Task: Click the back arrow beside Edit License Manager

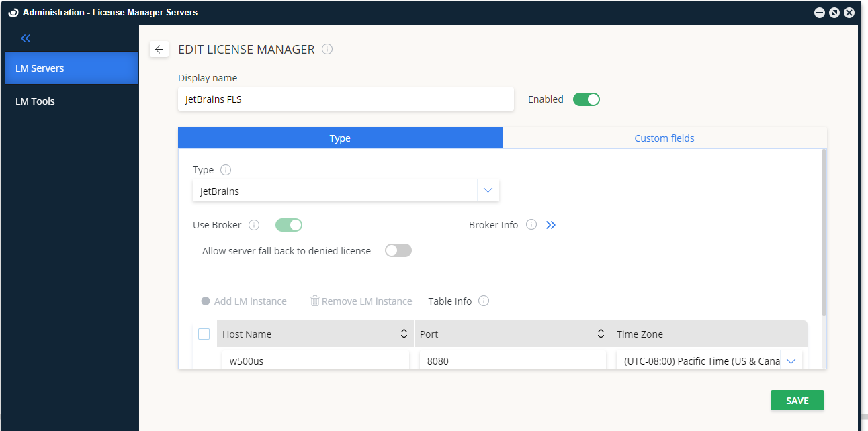Action: point(159,49)
